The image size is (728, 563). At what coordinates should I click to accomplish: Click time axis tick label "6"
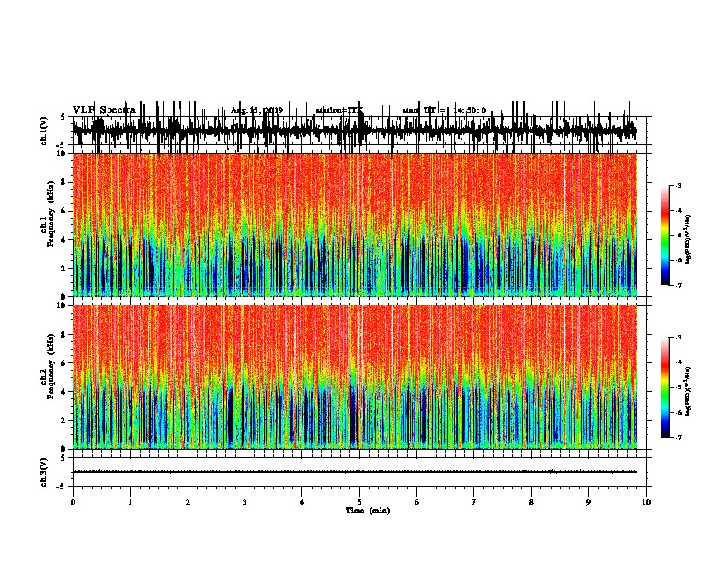click(417, 502)
